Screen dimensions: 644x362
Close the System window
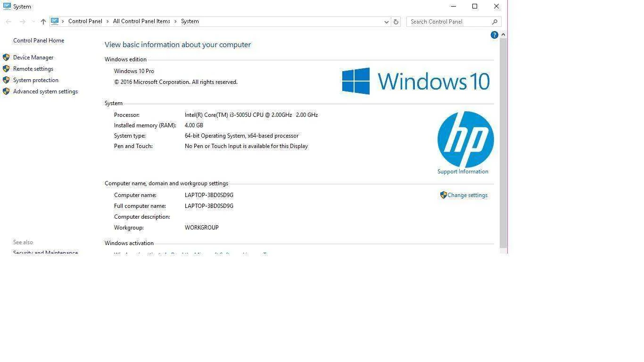(x=496, y=6)
